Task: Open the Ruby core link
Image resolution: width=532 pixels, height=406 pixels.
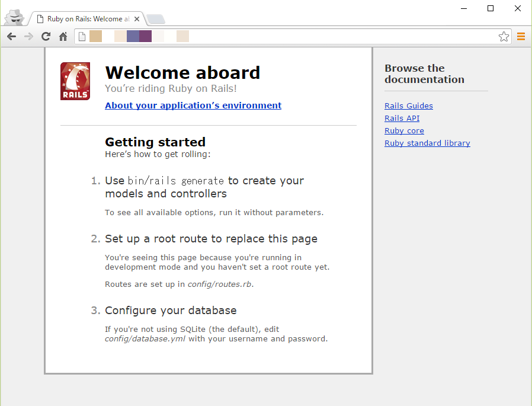Action: coord(404,131)
